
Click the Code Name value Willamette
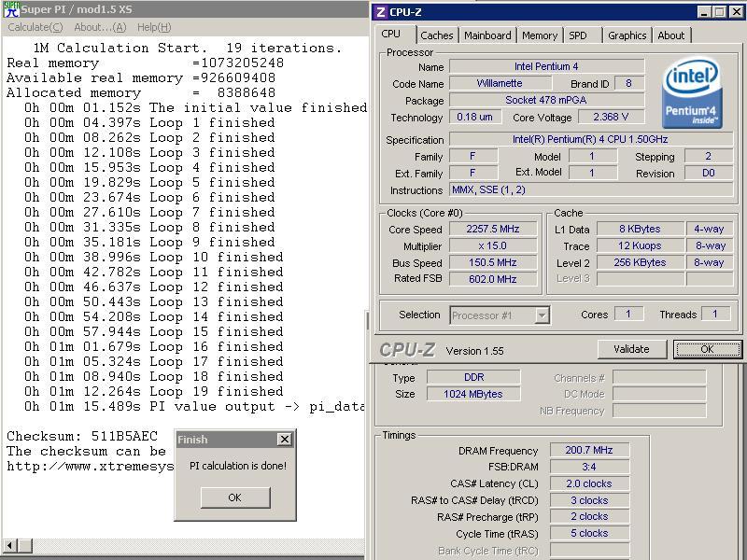500,83
